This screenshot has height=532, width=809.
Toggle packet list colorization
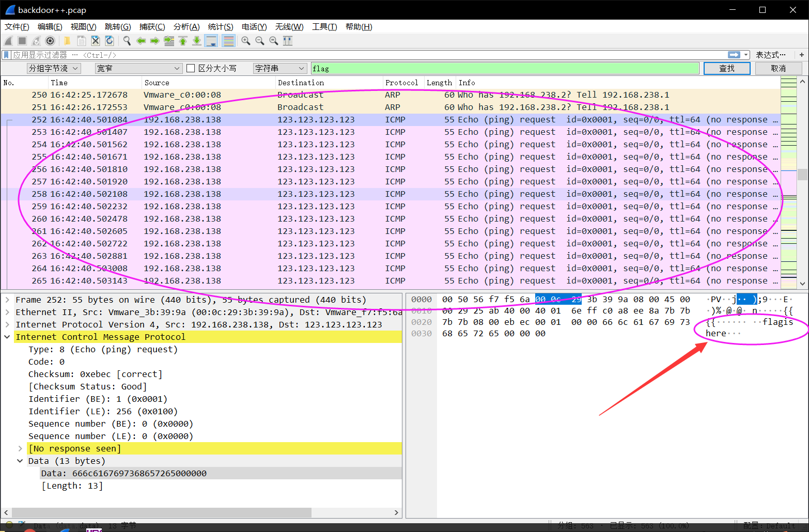[x=228, y=41]
